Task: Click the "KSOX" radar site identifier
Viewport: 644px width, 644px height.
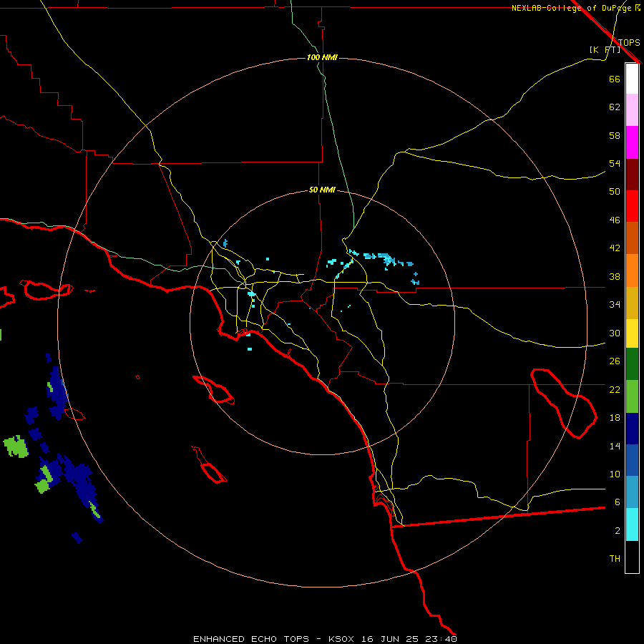Action: 341,639
